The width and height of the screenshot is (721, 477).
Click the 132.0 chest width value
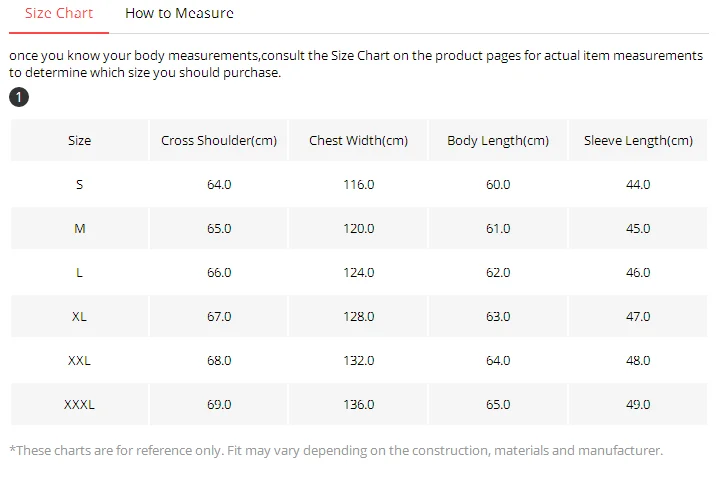359,361
